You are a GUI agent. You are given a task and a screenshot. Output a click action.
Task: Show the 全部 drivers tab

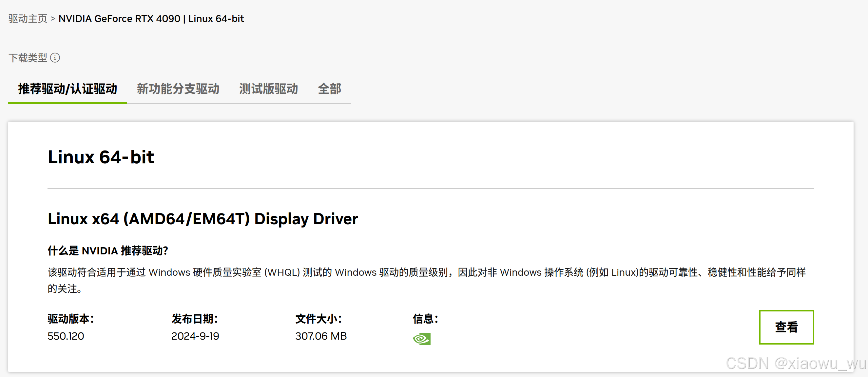329,89
